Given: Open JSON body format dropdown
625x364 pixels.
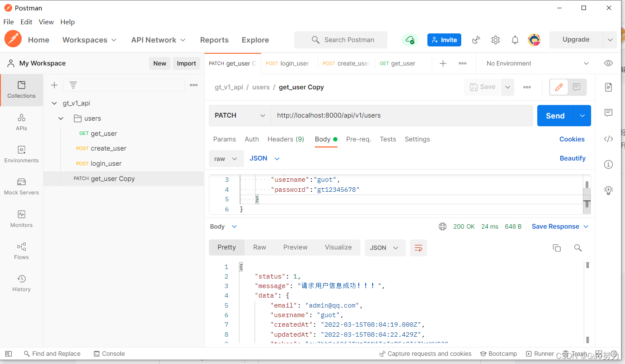Looking at the screenshot, I should (265, 158).
